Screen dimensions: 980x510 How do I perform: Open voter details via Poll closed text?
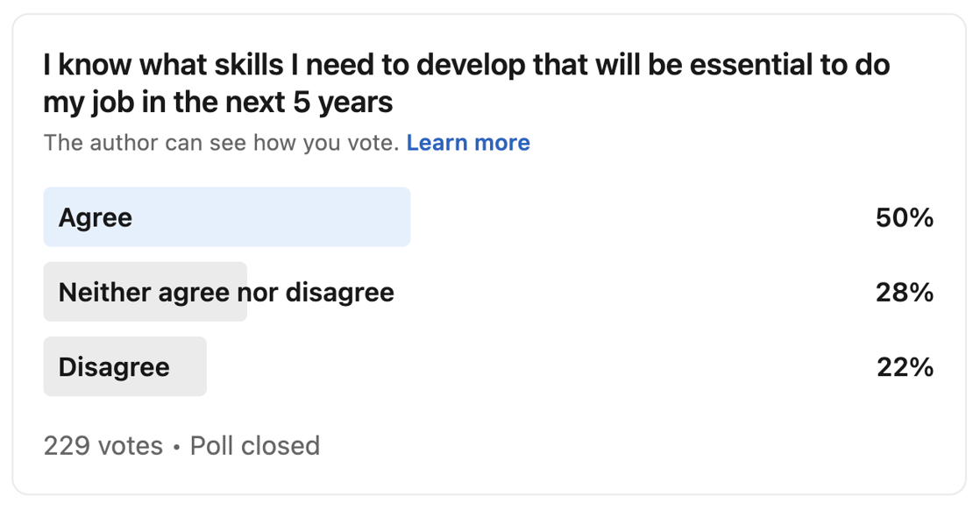[x=253, y=446]
